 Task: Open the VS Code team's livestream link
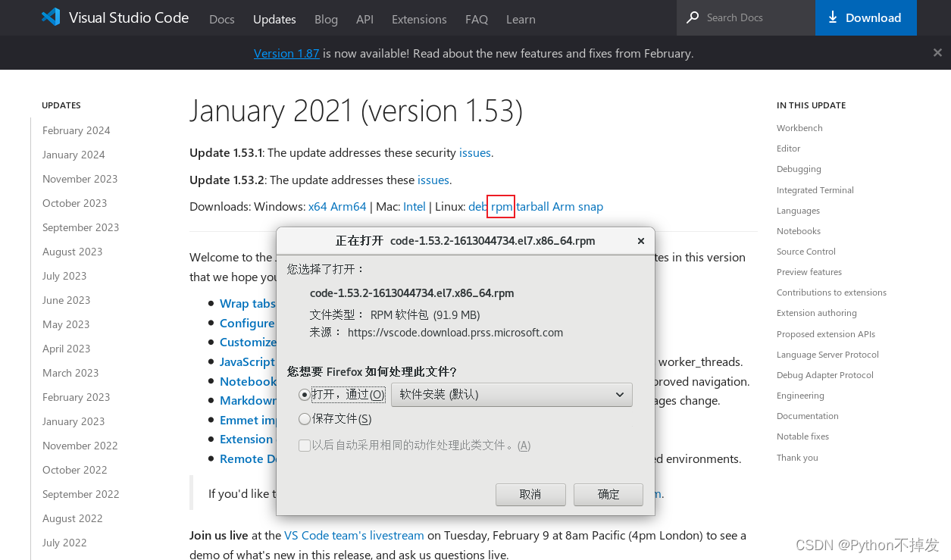coord(354,535)
